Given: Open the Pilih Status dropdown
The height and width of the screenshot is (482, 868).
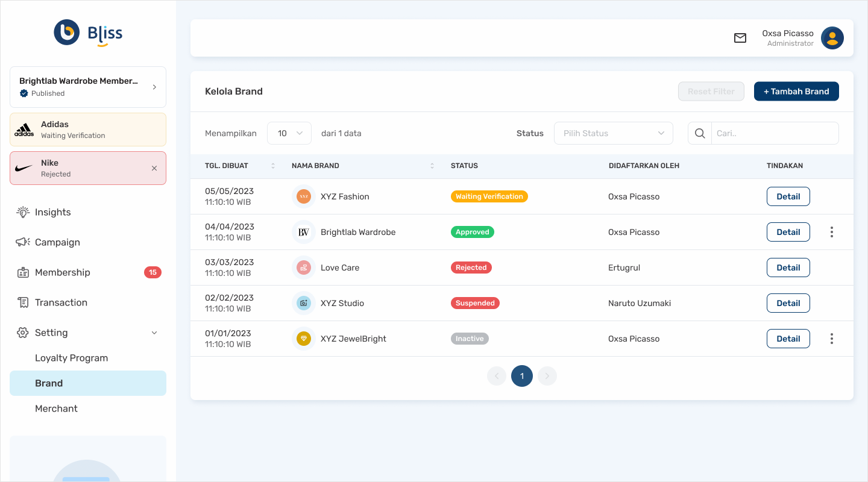Looking at the screenshot, I should pyautogui.click(x=614, y=133).
